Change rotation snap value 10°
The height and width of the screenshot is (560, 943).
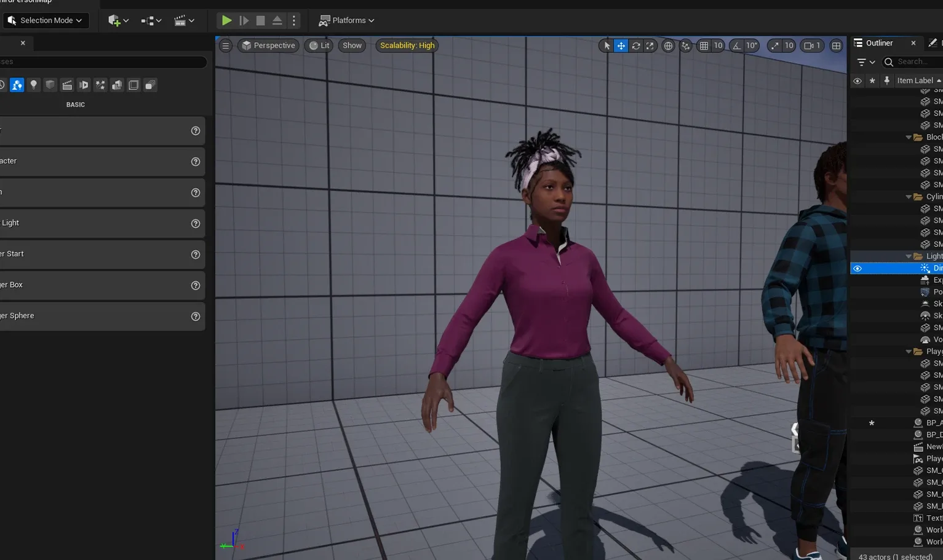[x=752, y=45]
